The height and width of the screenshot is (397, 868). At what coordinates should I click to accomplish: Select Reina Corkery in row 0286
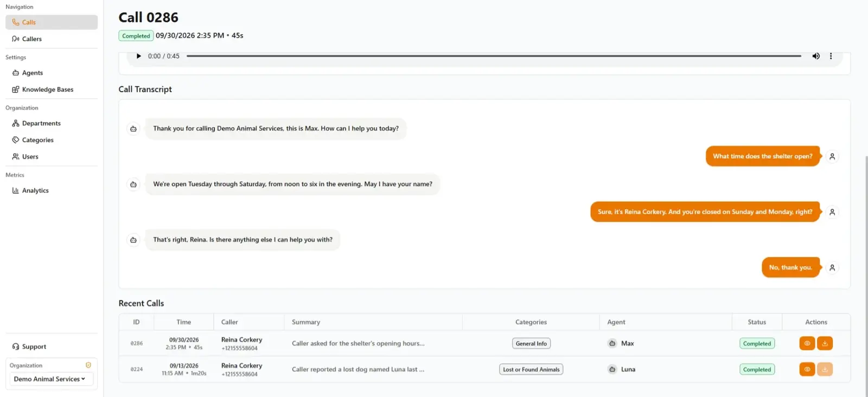tap(241, 340)
